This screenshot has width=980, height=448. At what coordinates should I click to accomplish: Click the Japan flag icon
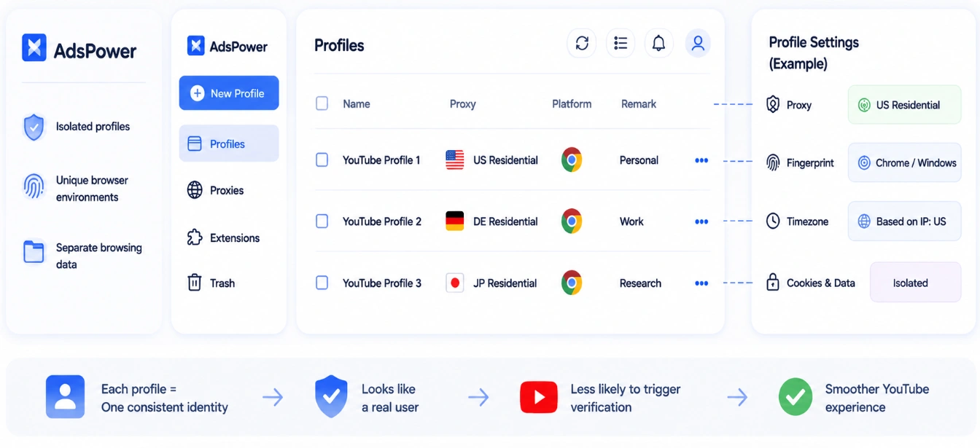pos(455,283)
